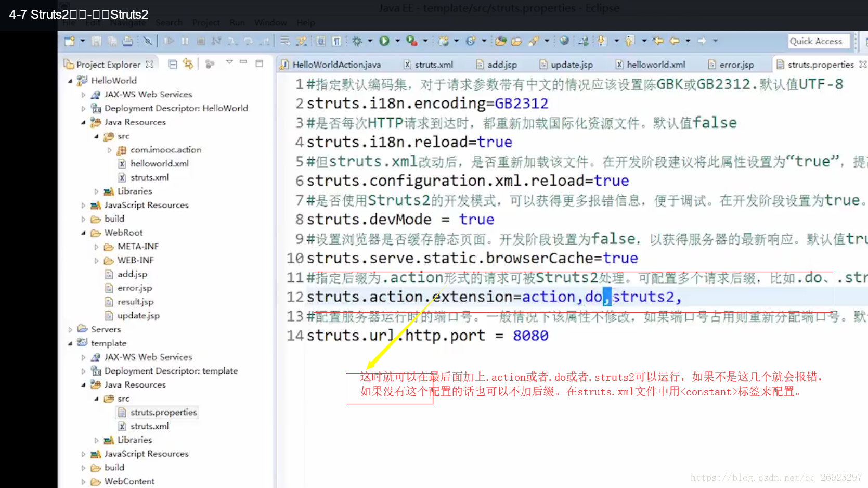Click the Save All icon

click(112, 41)
